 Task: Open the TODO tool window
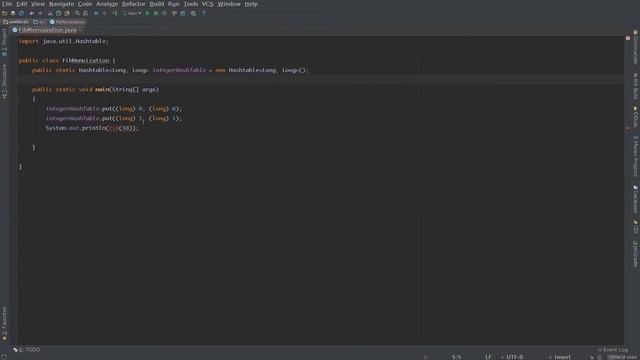(x=27, y=350)
